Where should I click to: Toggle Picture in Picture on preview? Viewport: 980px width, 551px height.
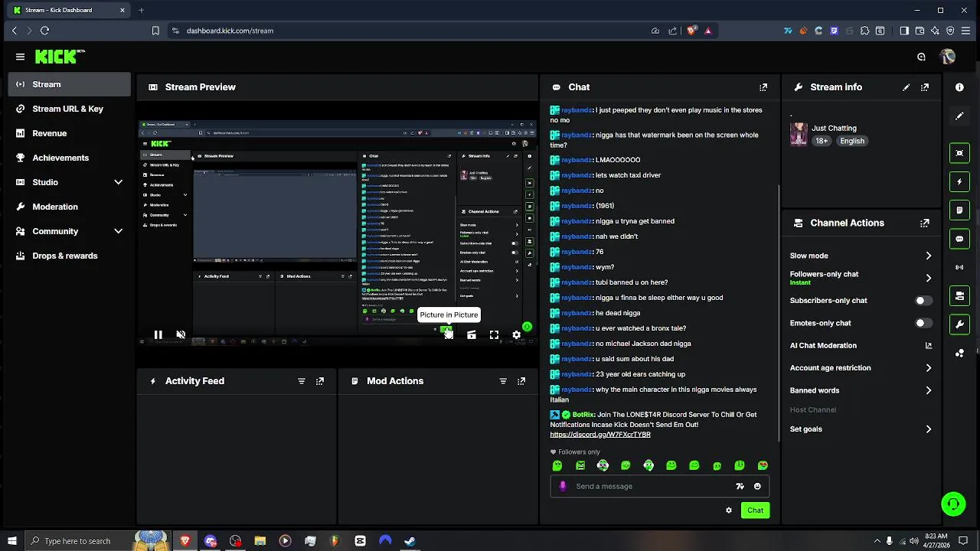pos(449,335)
